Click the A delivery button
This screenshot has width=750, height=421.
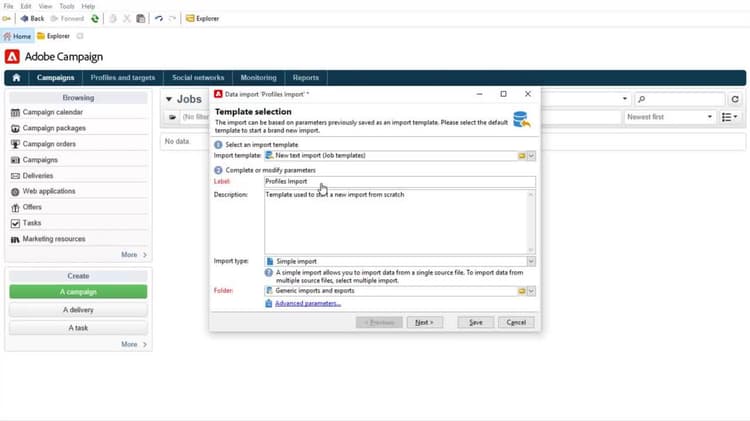(78, 310)
